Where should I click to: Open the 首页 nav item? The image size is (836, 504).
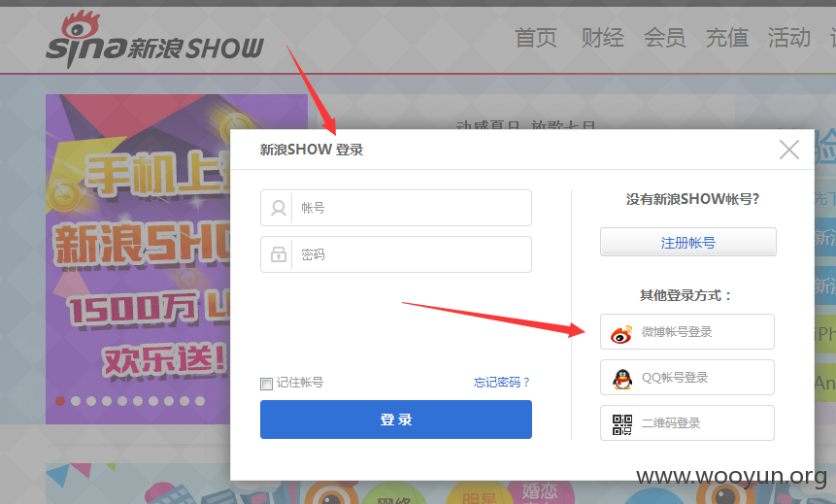pos(536,39)
